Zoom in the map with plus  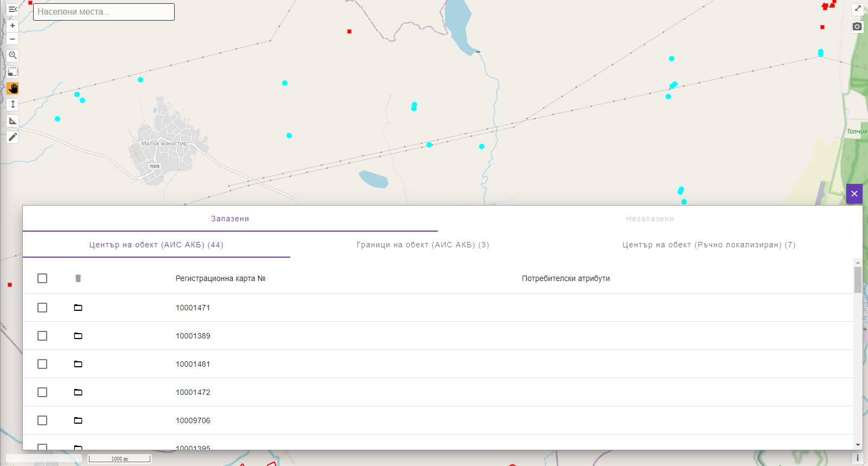tap(12, 25)
